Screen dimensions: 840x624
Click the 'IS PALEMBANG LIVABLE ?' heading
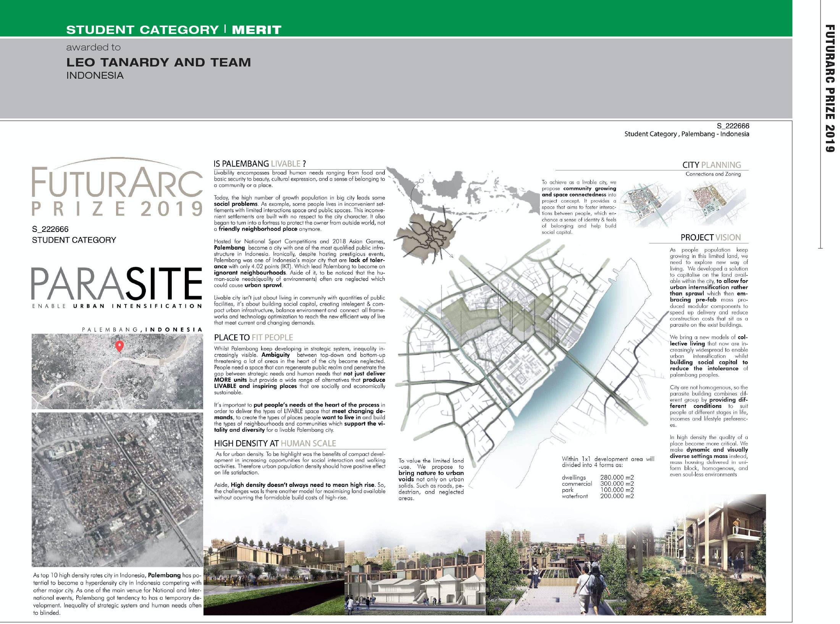(260, 164)
